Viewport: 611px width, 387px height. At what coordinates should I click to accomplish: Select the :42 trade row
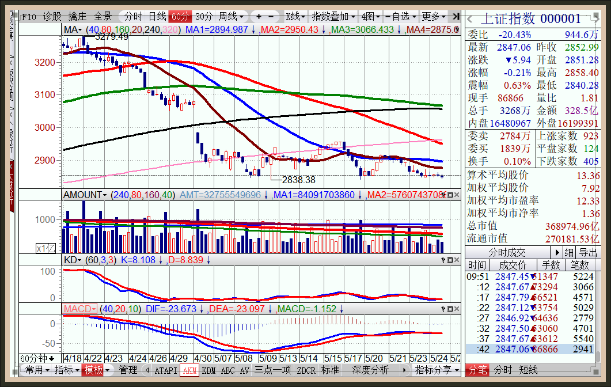[x=530, y=349]
